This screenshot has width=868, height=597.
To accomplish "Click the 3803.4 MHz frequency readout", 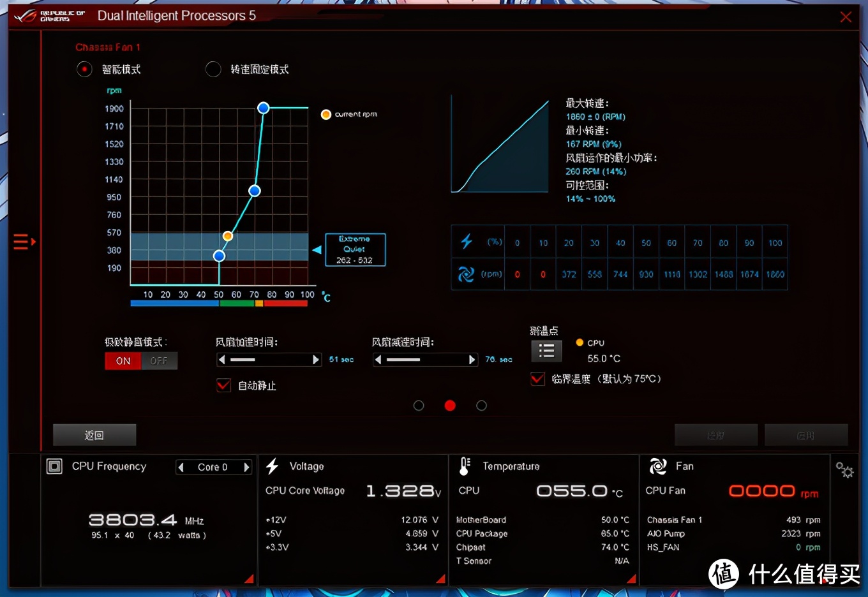I will 146,520.
